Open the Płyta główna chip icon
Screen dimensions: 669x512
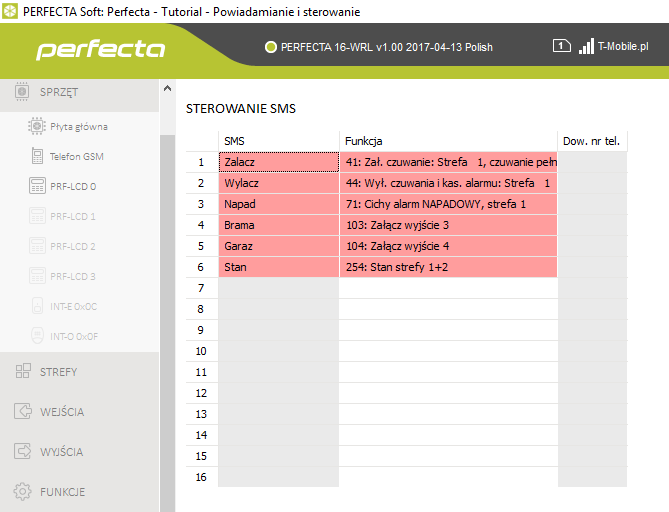(37, 126)
